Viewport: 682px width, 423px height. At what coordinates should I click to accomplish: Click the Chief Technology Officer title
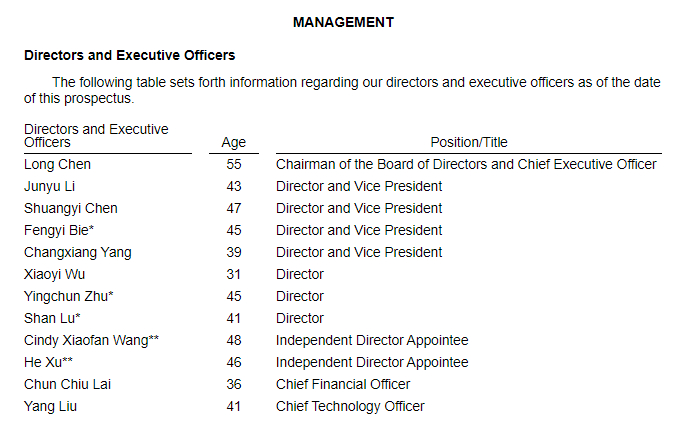350,406
